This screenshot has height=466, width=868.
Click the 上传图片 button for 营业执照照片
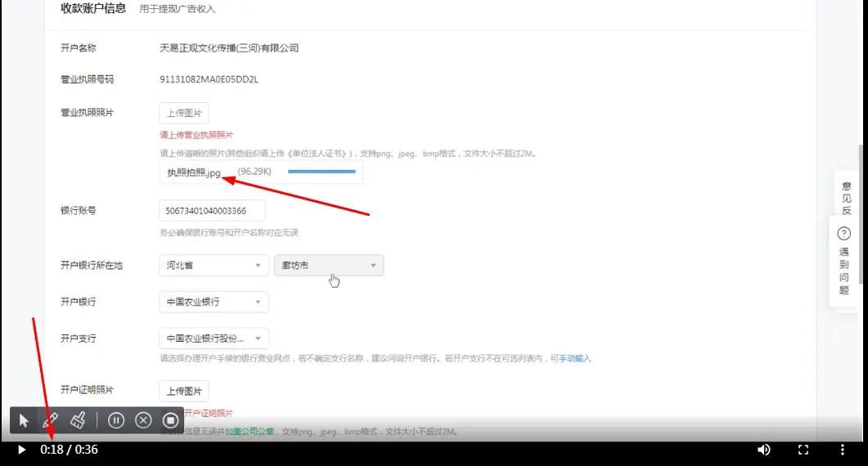click(x=184, y=113)
